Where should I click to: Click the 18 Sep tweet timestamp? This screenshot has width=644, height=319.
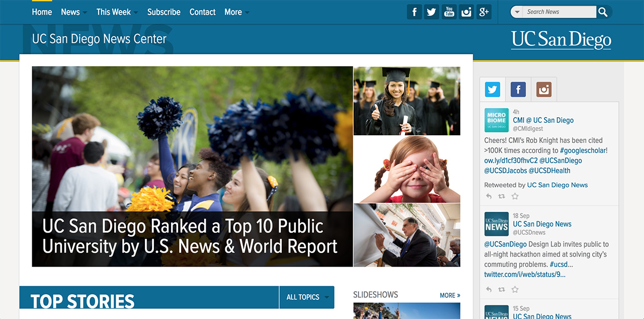[x=521, y=216]
